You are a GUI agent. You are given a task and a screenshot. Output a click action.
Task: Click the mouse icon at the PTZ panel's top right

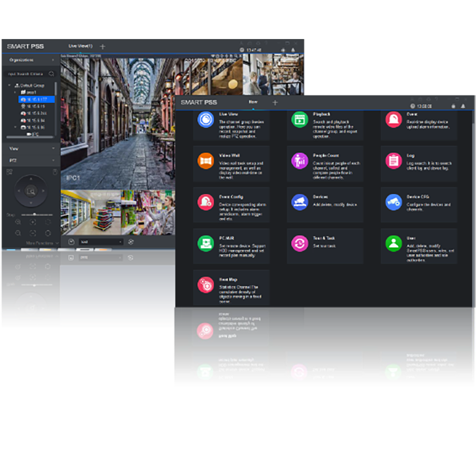click(x=55, y=172)
